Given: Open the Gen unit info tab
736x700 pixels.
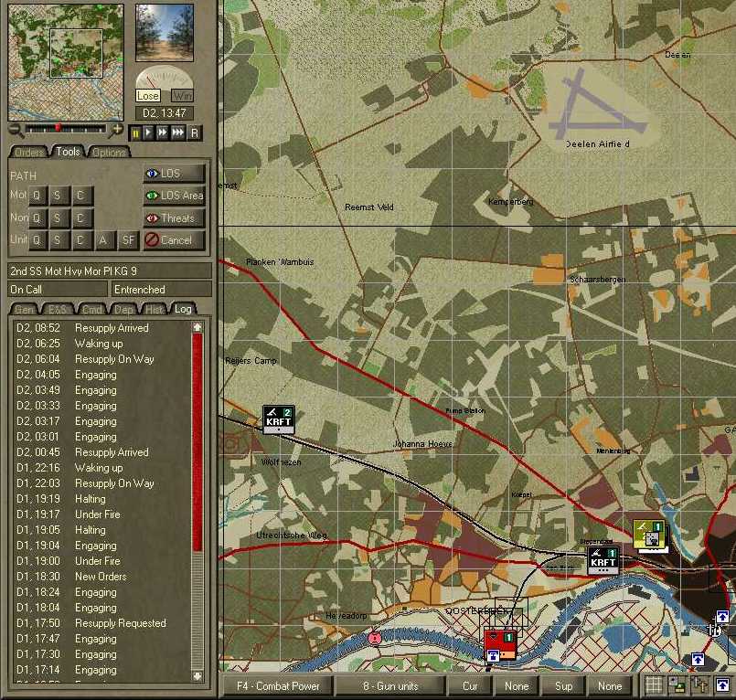Looking at the screenshot, I should click(x=25, y=310).
